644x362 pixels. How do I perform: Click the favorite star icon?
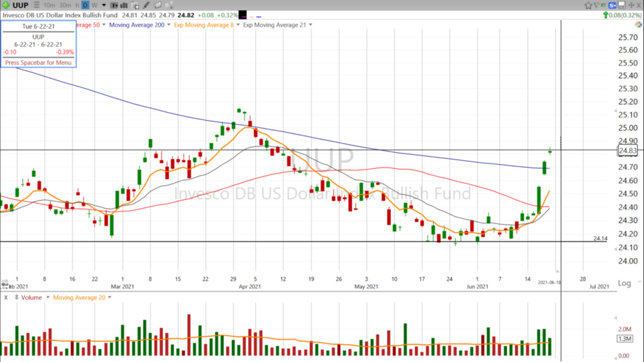point(588,5)
